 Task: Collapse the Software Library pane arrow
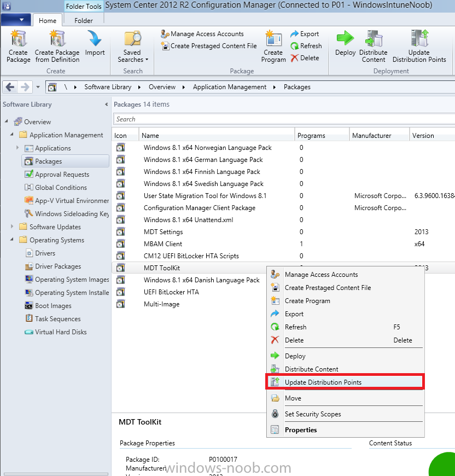pos(107,105)
